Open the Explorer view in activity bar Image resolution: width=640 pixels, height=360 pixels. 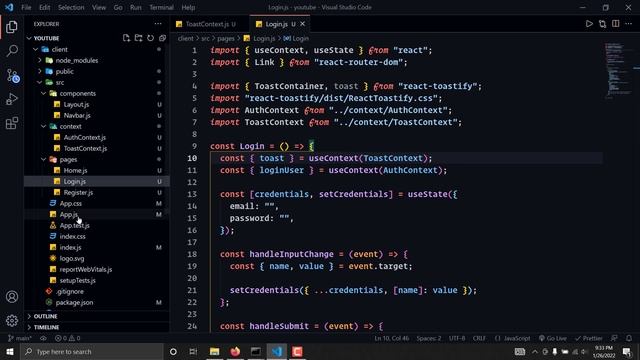tap(12, 27)
